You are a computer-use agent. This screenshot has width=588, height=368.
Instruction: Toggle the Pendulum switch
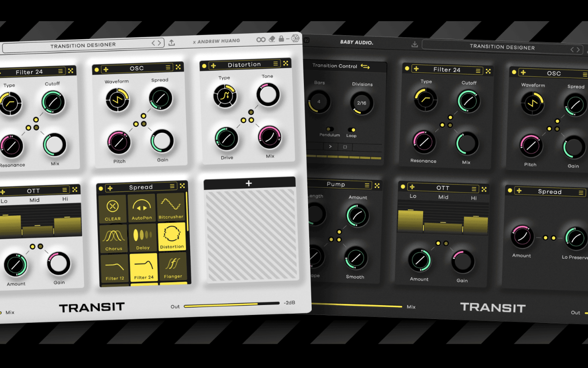tap(329, 129)
